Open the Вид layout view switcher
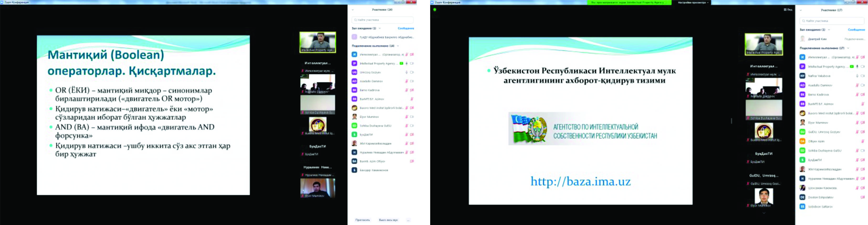This screenshot has height=225, width=868. coord(788,10)
